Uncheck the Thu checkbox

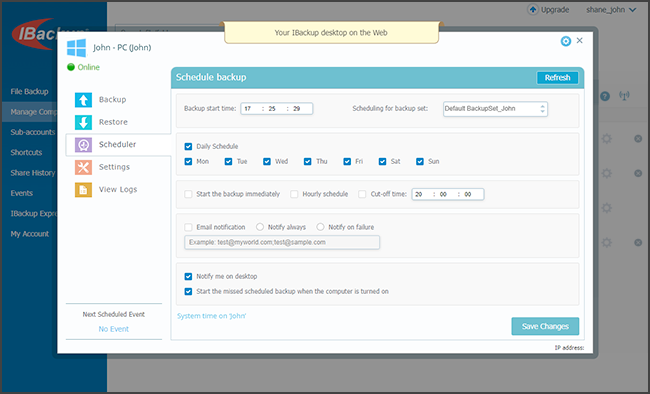pyautogui.click(x=308, y=161)
